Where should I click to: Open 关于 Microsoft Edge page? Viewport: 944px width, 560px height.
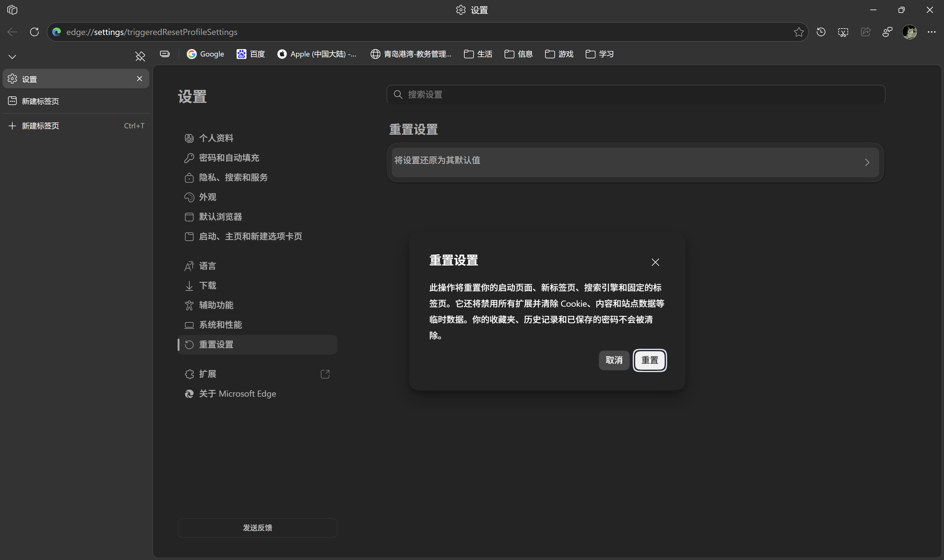coord(257,394)
